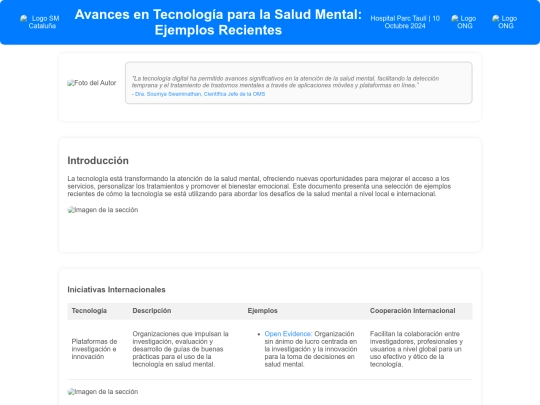Click the section image below the Iniciativas table
The height and width of the screenshot is (405, 540).
103,392
